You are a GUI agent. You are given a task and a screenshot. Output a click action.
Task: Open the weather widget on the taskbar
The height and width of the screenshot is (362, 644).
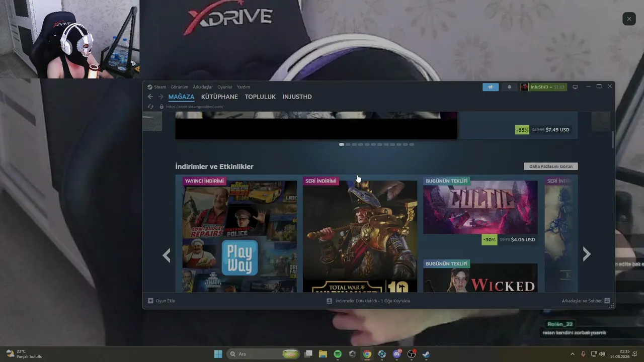pyautogui.click(x=24, y=354)
